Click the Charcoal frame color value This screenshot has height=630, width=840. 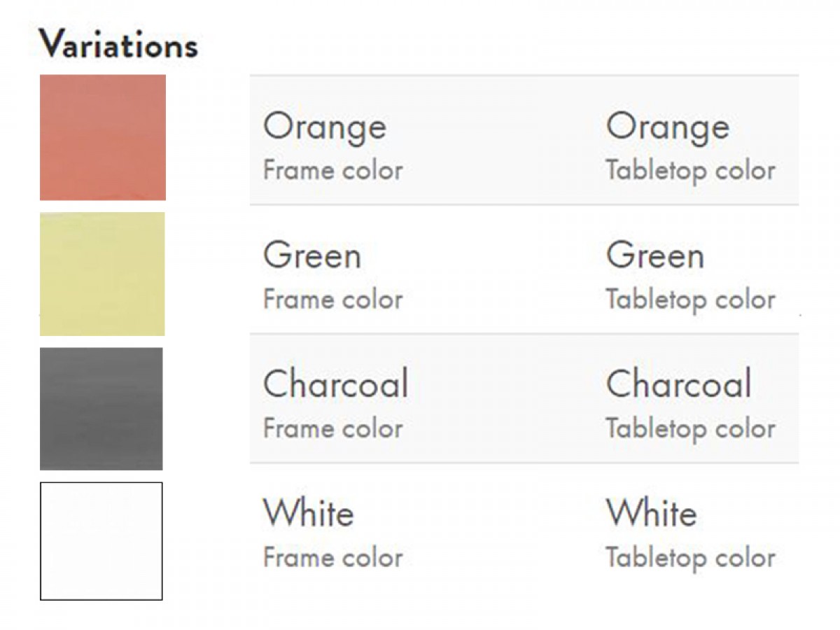coord(336,384)
